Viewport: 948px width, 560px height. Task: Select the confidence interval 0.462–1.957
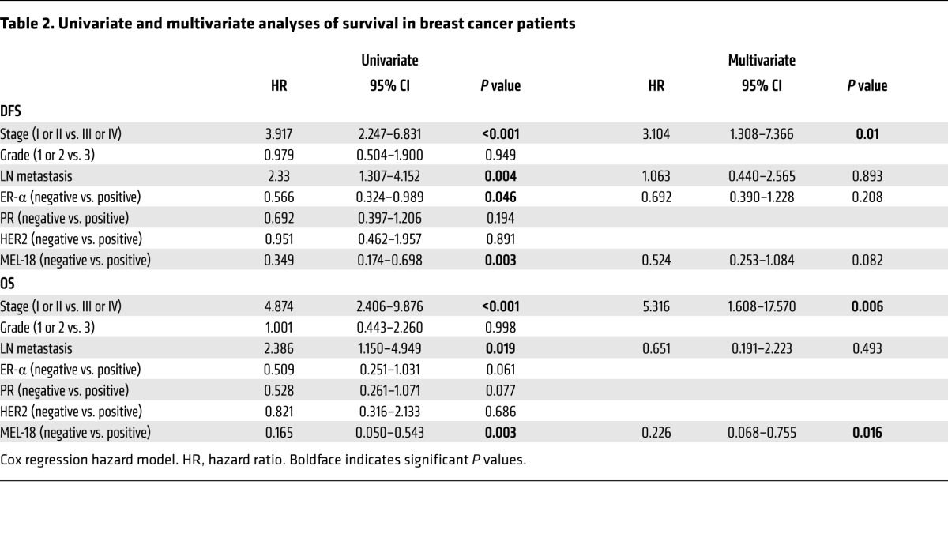point(389,239)
